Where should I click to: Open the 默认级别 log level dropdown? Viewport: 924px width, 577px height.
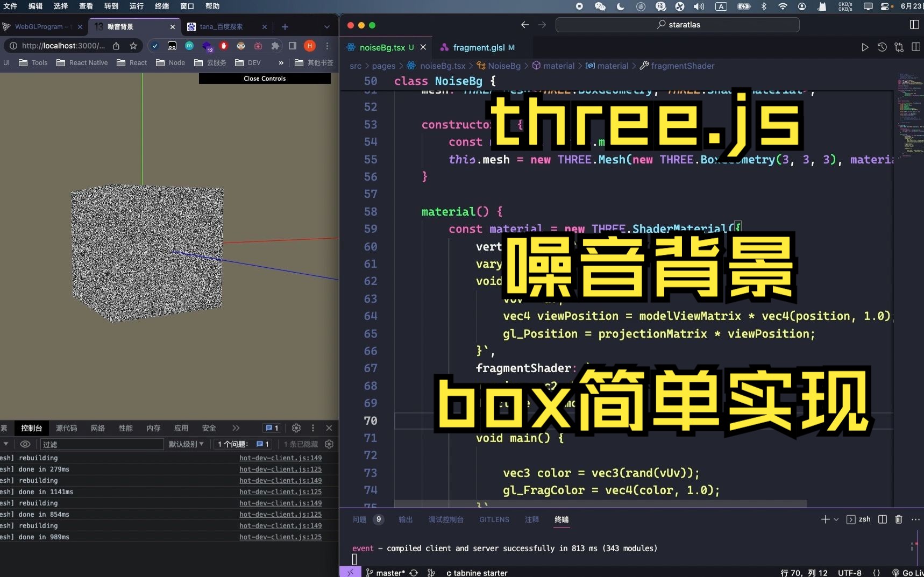click(x=186, y=445)
